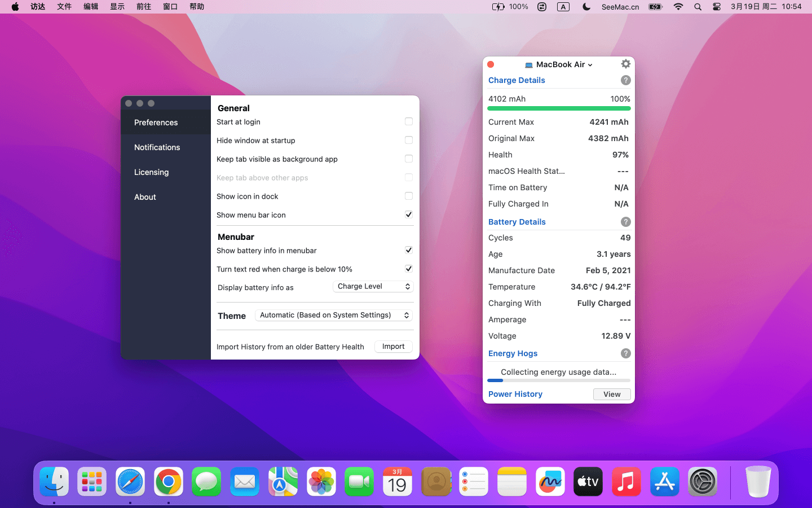Open the battery status icon in menu bar

(x=655, y=7)
